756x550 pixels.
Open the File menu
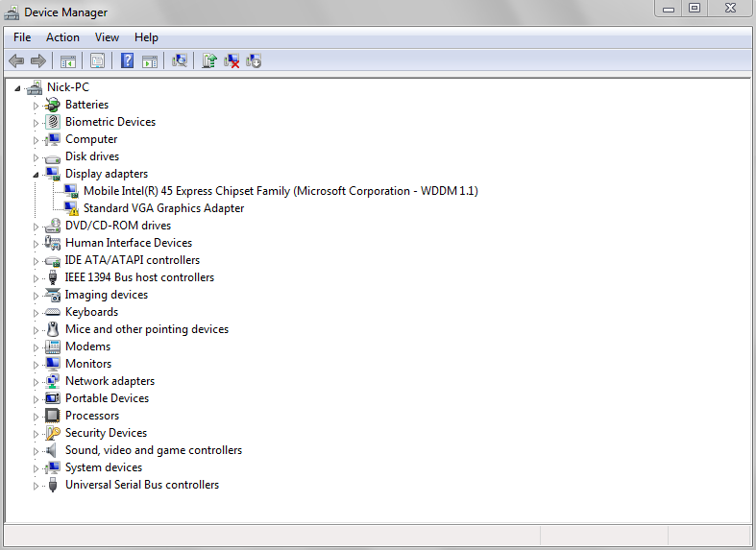[22, 37]
